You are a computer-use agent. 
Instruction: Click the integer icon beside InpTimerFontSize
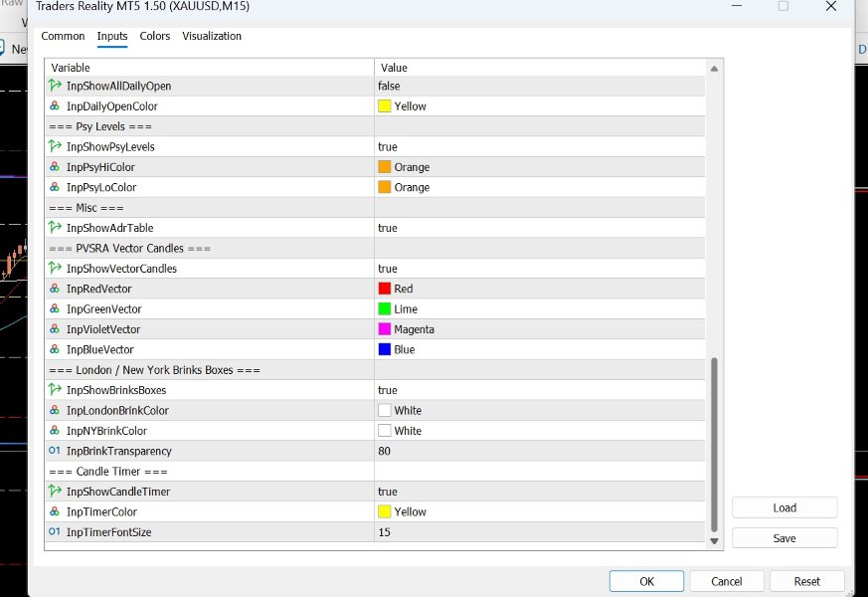click(x=55, y=531)
